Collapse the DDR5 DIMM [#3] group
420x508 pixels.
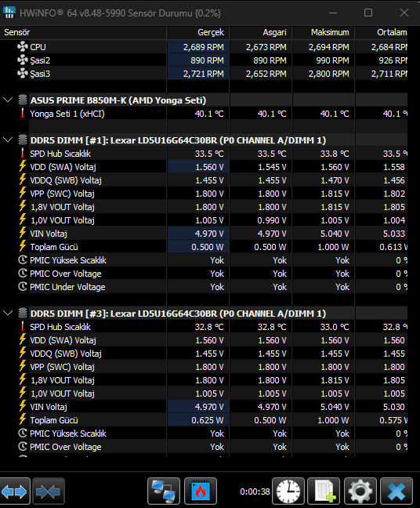8,314
